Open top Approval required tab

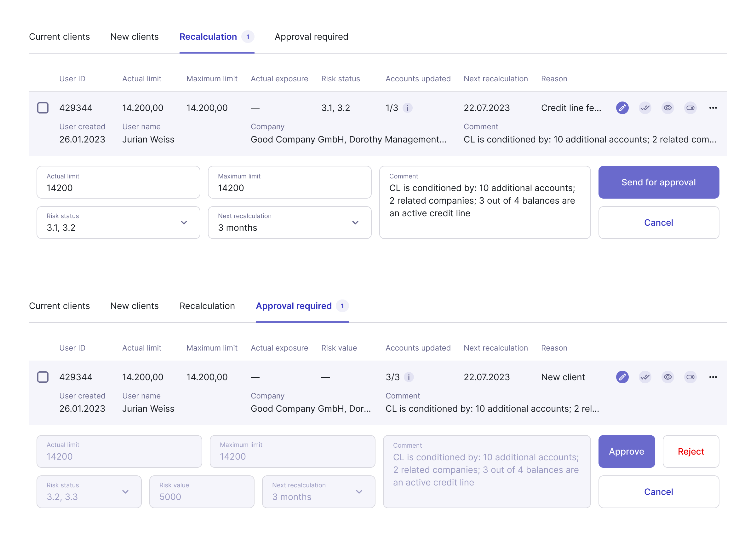point(311,37)
